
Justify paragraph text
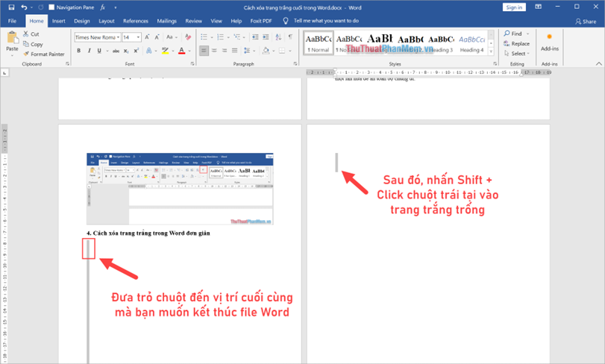234,51
